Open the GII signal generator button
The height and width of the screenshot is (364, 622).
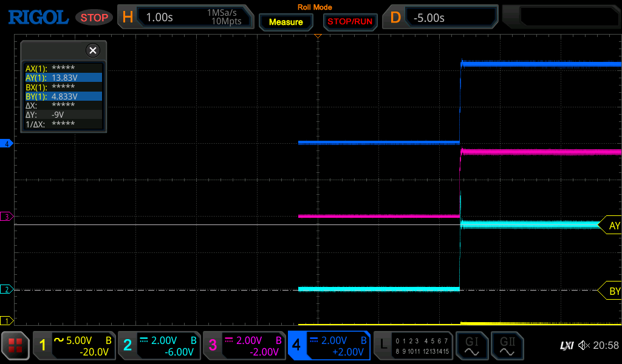[507, 345]
